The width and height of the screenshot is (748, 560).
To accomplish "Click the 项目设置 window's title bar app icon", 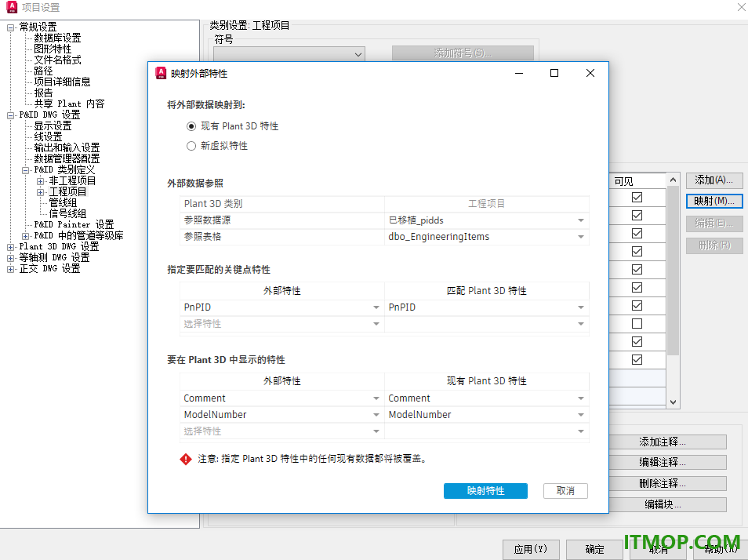I will coord(12,7).
